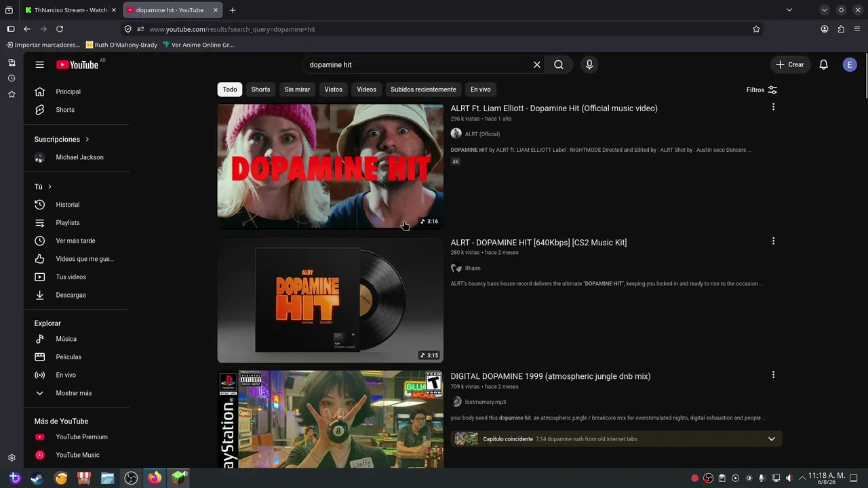Open Ver más tarde list
This screenshot has height=488, width=868.
pos(76,241)
